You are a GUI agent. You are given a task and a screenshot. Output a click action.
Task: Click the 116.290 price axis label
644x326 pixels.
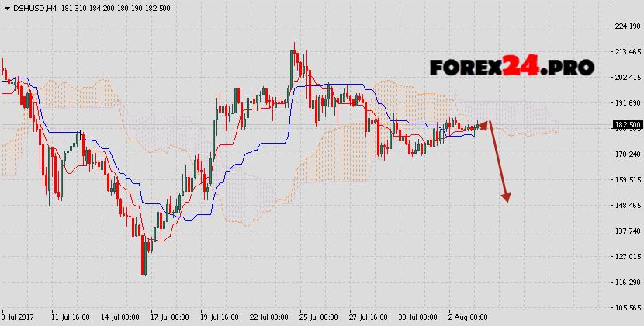(626, 283)
